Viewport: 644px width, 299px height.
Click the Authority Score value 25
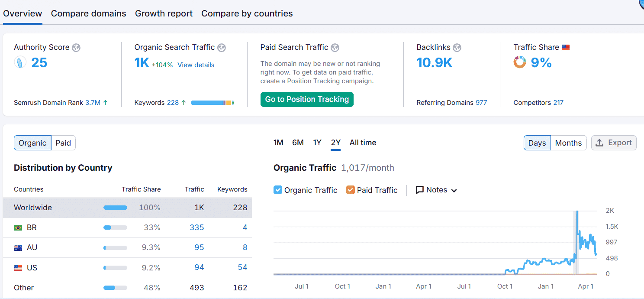coord(39,63)
